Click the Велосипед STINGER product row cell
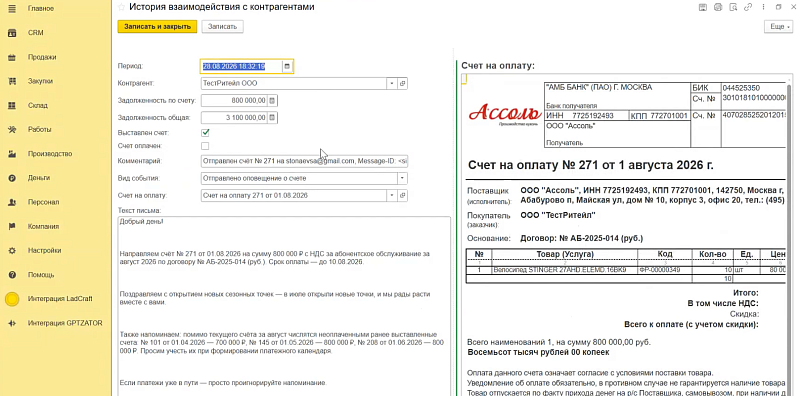This screenshot has height=396, width=800. pos(565,269)
